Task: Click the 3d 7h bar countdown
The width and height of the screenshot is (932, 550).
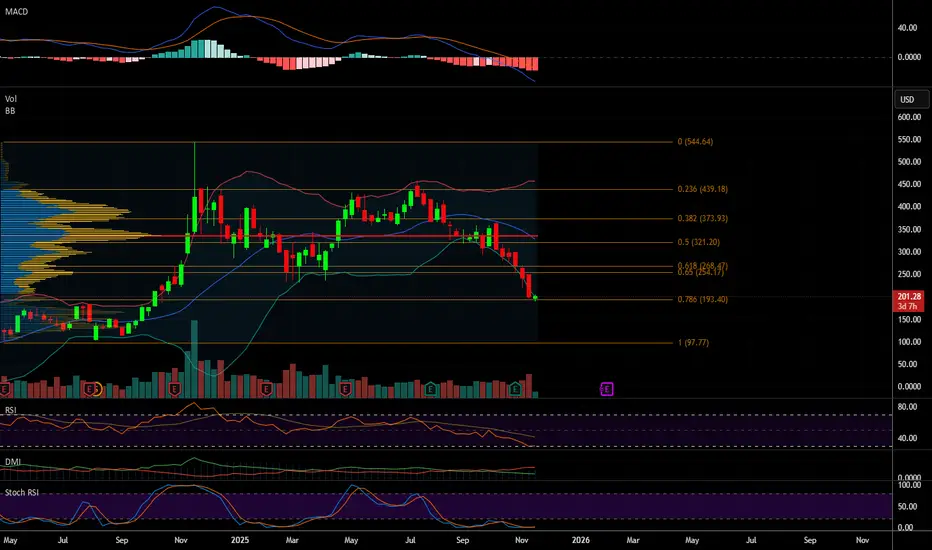Action: click(x=909, y=306)
